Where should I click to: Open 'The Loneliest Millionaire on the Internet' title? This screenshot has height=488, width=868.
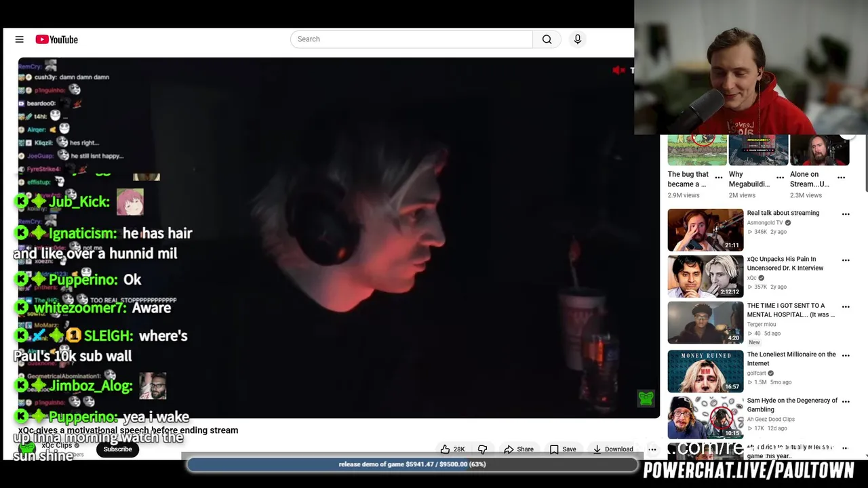click(x=791, y=359)
